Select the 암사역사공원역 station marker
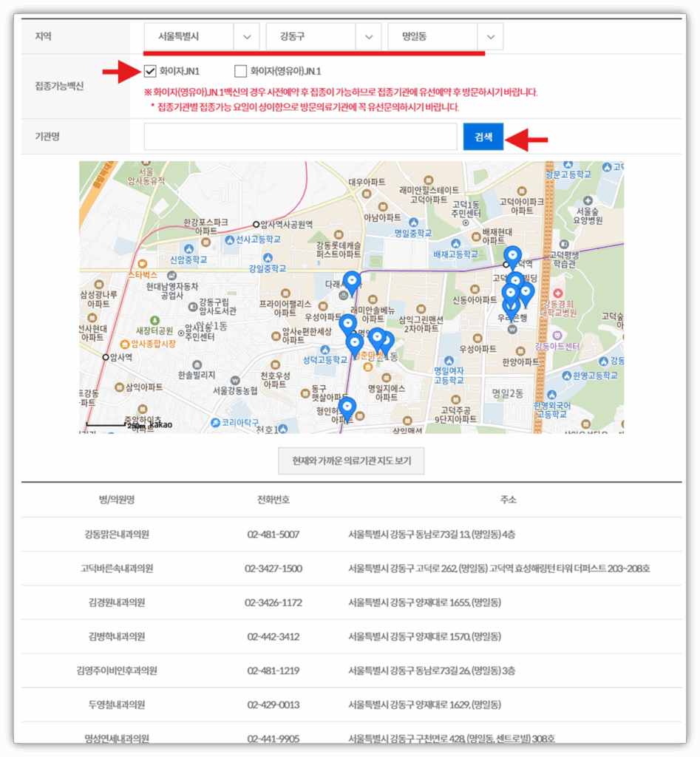 (x=256, y=225)
